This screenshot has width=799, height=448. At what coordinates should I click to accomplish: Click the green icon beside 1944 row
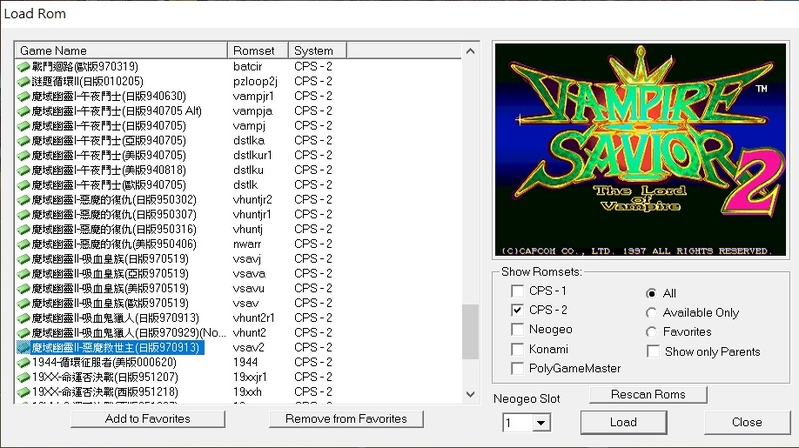[x=23, y=362]
